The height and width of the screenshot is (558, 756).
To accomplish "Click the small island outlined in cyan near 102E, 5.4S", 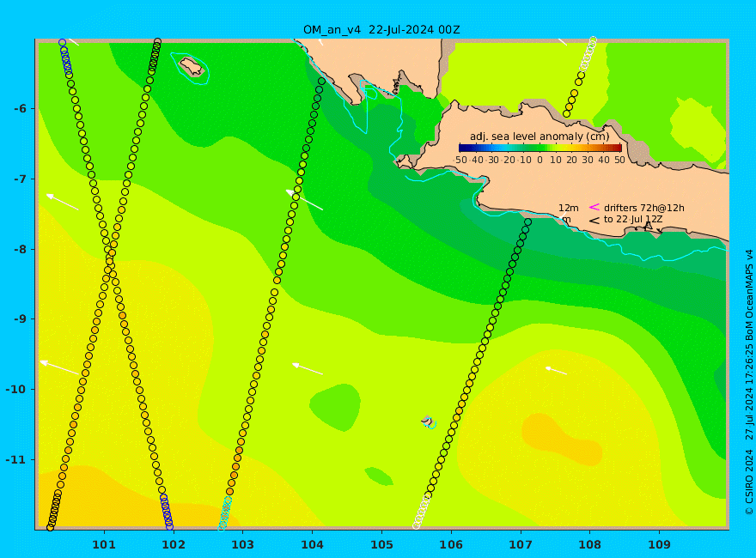I will (x=192, y=66).
